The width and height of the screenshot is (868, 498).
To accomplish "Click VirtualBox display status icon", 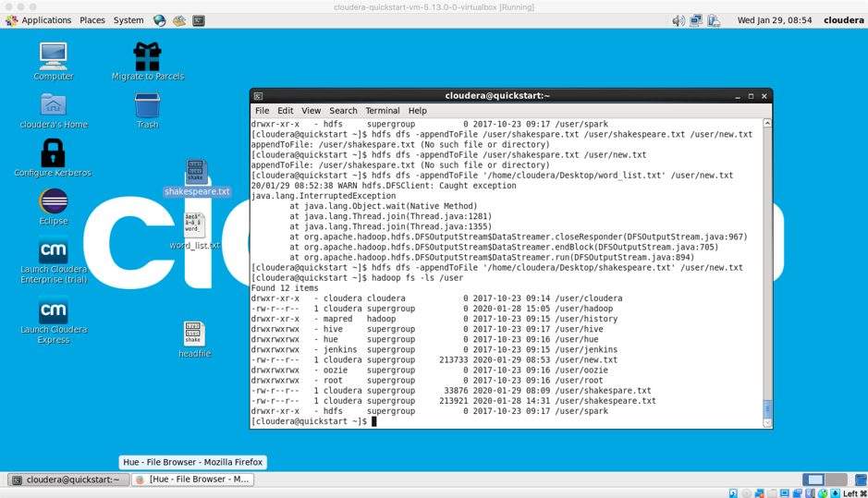I will click(785, 493).
